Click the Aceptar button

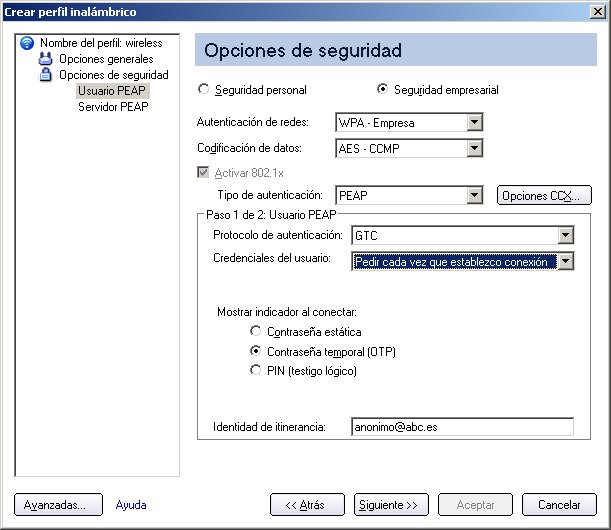475,505
